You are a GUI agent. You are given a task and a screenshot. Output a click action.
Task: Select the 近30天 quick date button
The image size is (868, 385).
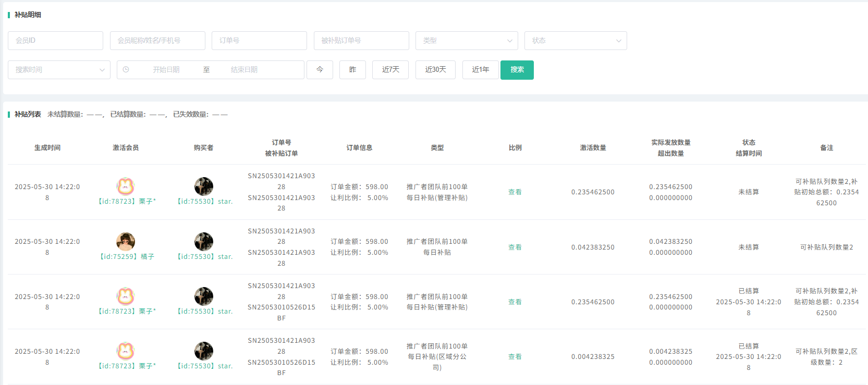pos(435,70)
